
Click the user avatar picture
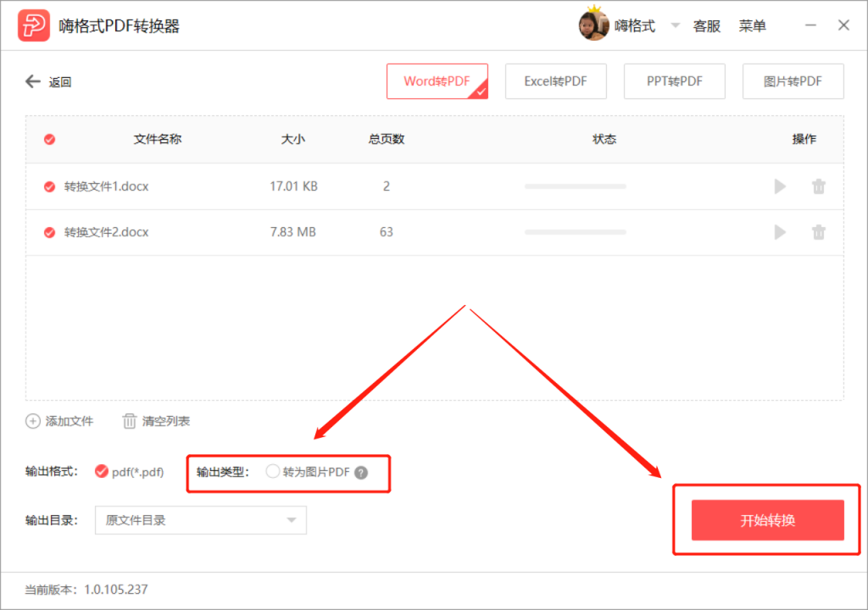point(593,25)
